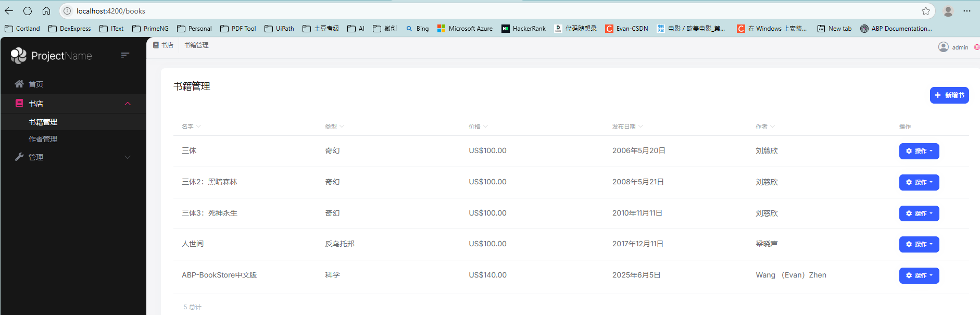Go to browser home icon

[46, 11]
